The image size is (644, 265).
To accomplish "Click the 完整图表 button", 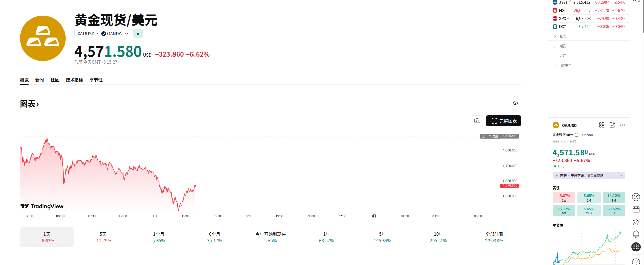I will click(503, 121).
